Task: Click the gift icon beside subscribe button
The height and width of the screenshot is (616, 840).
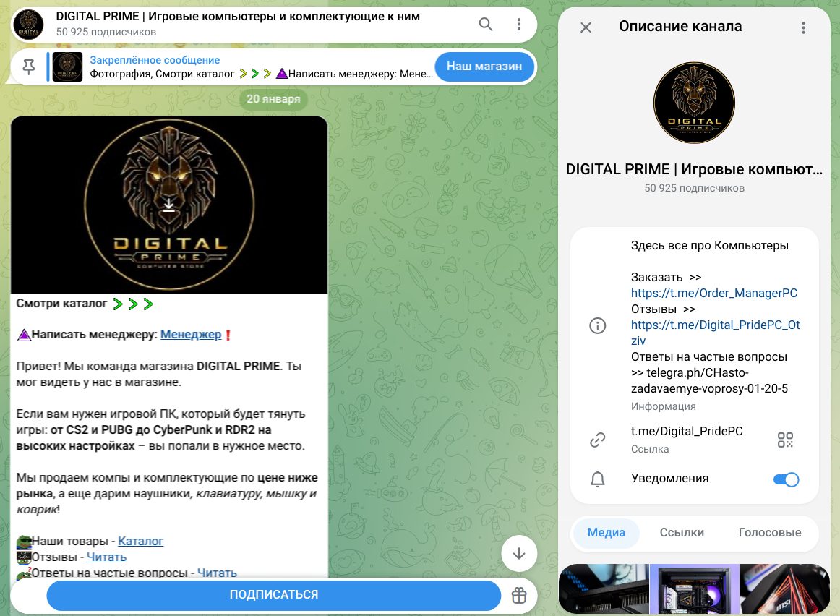Action: [x=518, y=595]
